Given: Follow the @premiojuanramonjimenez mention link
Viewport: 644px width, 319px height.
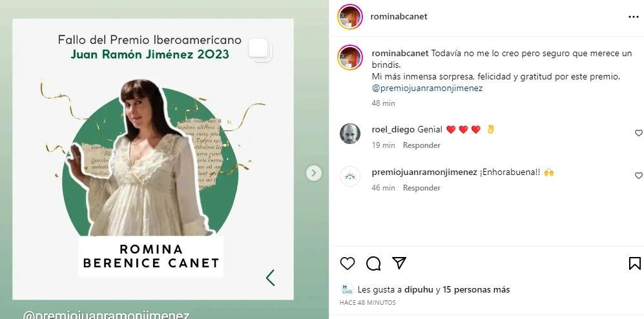Looking at the screenshot, I should point(427,88).
